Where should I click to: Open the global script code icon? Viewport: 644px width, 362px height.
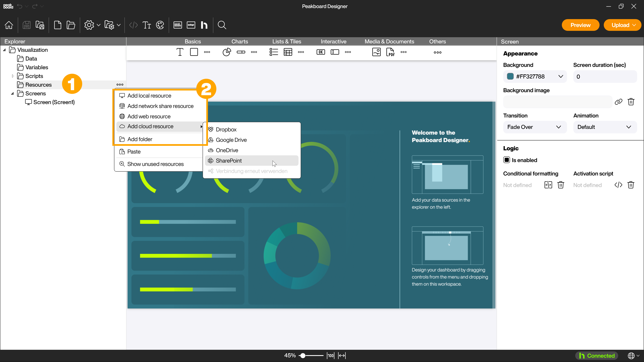133,25
